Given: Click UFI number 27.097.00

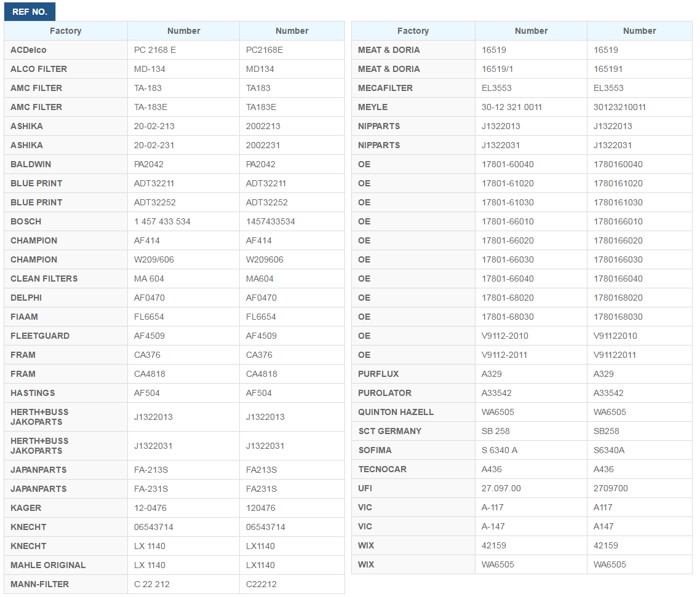Looking at the screenshot, I should tap(501, 489).
